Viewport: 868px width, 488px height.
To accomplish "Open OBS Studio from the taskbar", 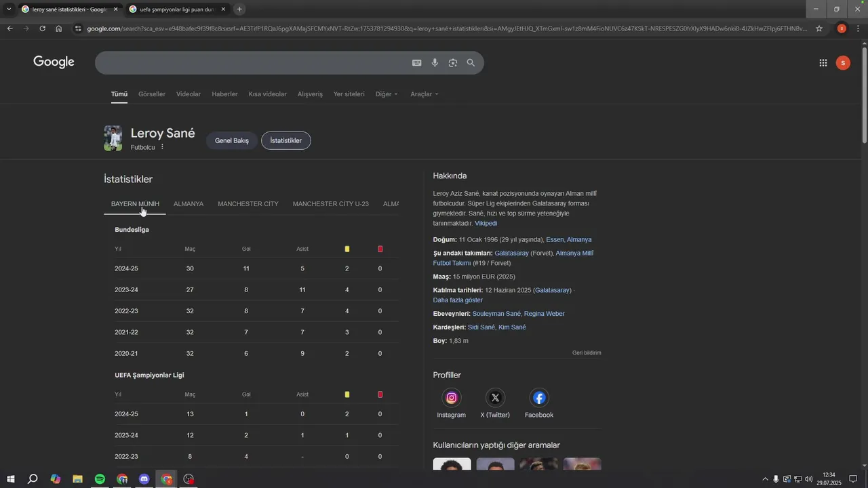I will (189, 479).
